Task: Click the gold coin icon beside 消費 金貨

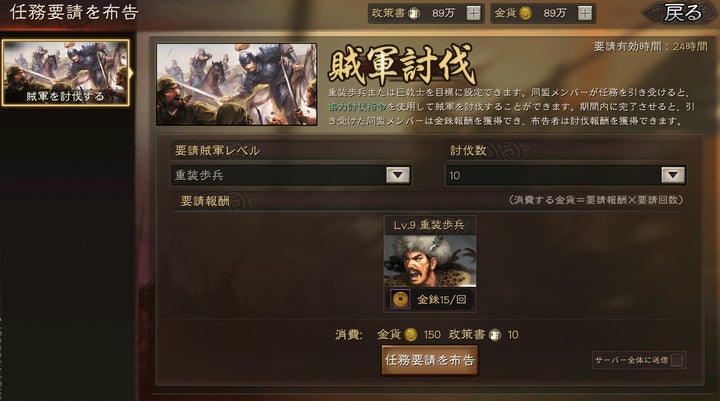Action: [411, 334]
